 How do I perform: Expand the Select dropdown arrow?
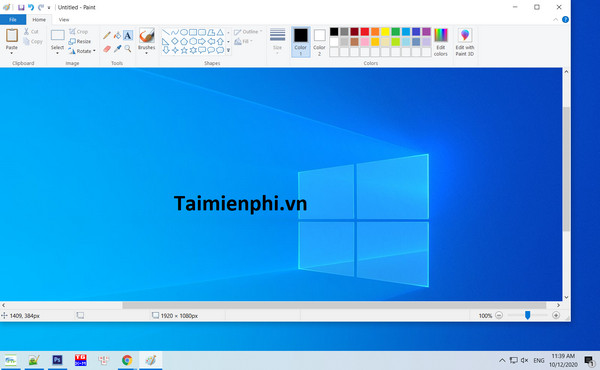click(57, 53)
